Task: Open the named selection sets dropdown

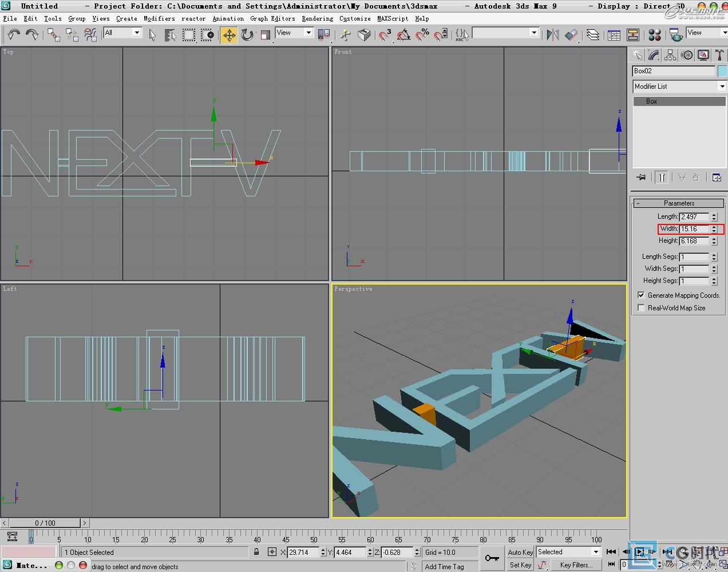Action: (535, 33)
